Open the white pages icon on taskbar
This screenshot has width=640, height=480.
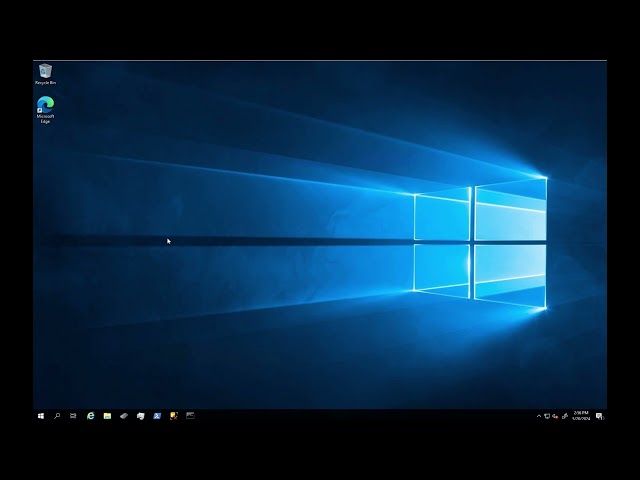click(140, 416)
